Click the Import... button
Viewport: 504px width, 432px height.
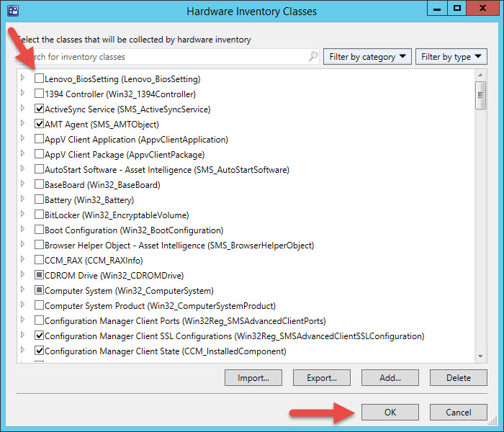point(253,377)
